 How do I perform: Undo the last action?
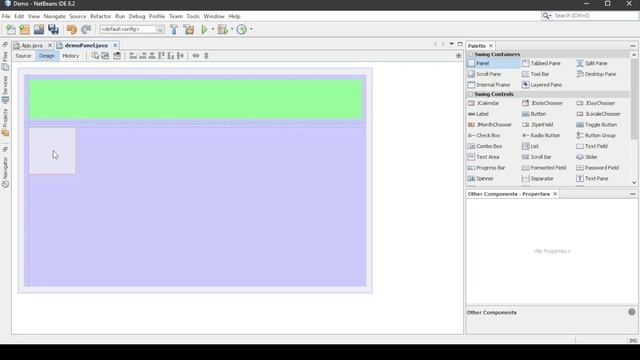click(72, 29)
